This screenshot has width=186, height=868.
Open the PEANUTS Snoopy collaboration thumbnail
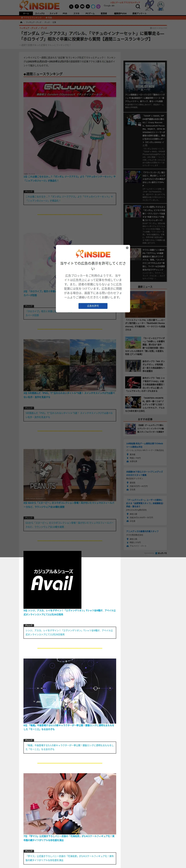(x=70, y=475)
